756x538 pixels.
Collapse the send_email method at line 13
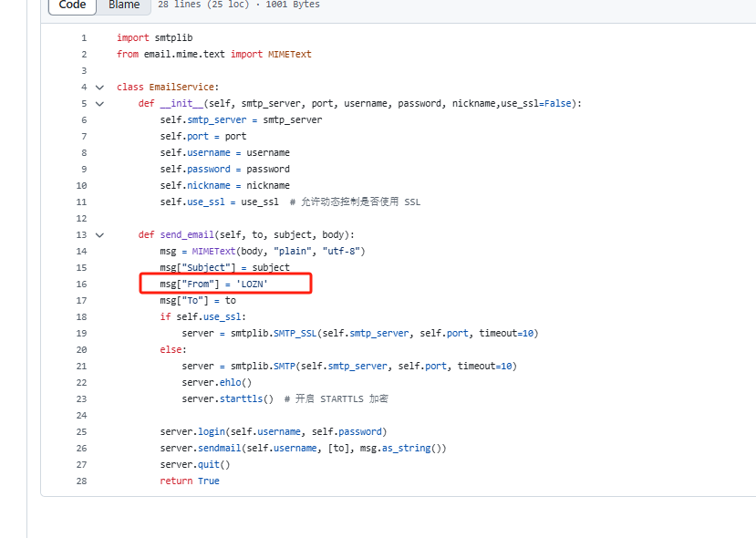[99, 235]
